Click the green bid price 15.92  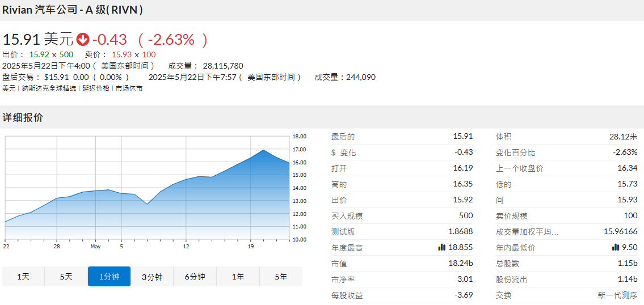(x=39, y=54)
